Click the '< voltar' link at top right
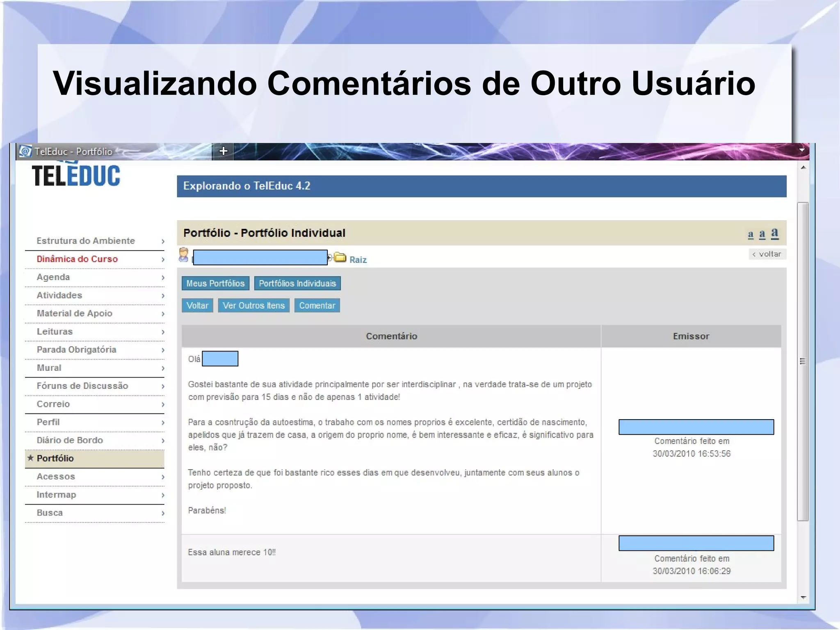 pos(767,254)
